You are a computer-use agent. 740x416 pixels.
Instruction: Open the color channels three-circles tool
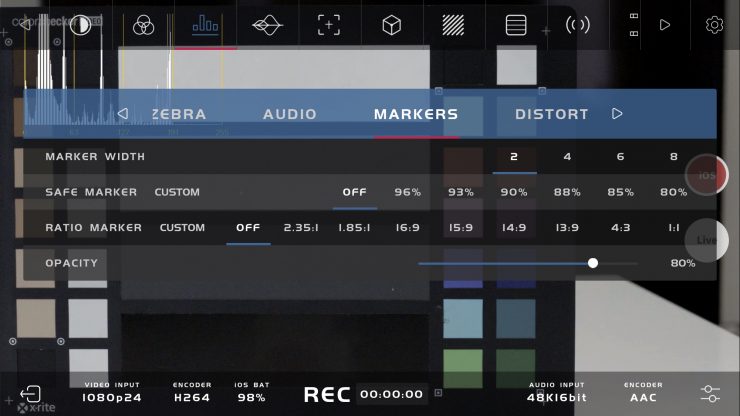coord(142,25)
